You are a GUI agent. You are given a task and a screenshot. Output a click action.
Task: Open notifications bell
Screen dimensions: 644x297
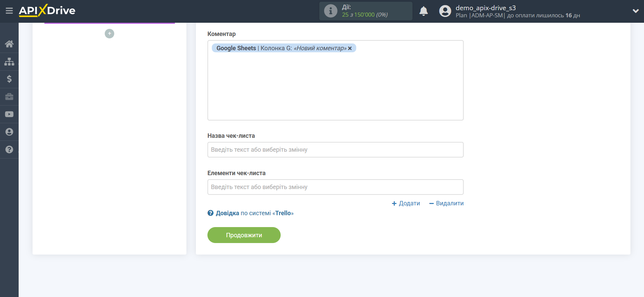pos(423,11)
